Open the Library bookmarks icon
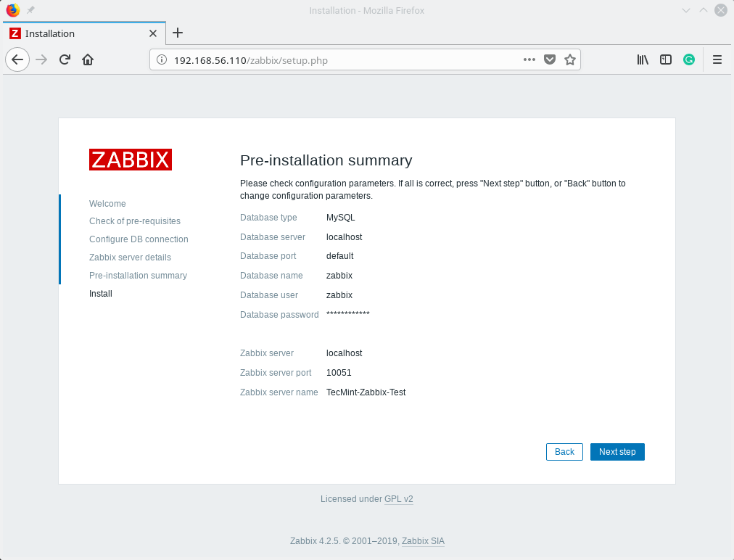Viewport: 734px width, 560px height. point(643,59)
